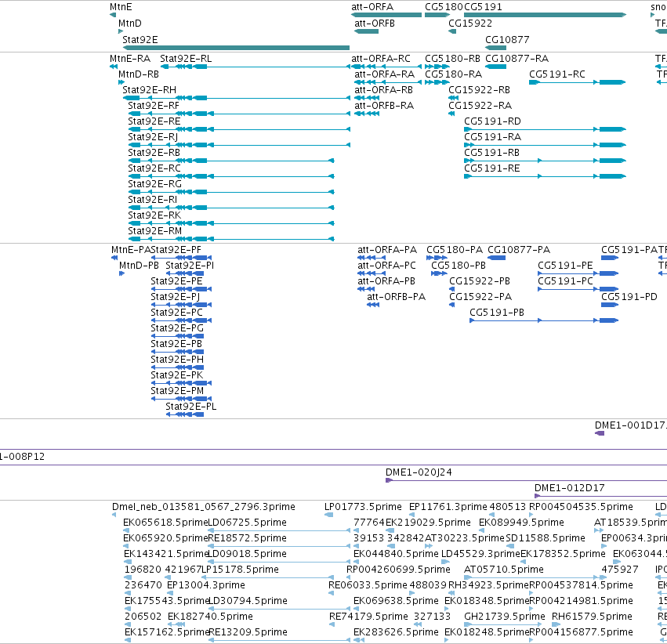Select protein Stat92E-PJ
The width and height of the screenshot is (667, 644).
click(182, 305)
